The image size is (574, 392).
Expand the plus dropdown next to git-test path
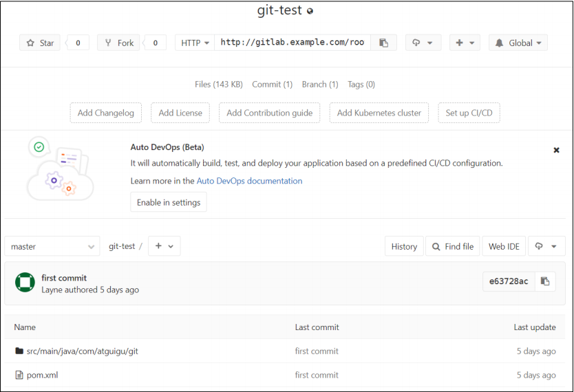pyautogui.click(x=164, y=246)
